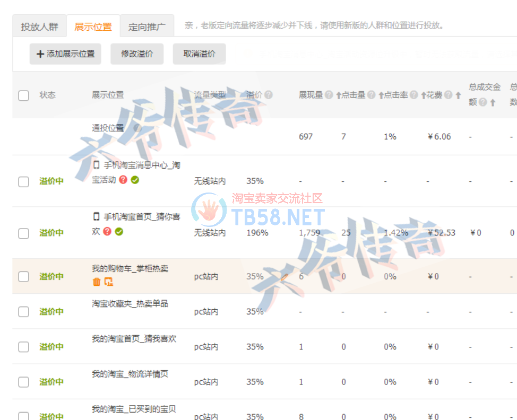Check the 我的淘宝首页_猜我喜欢 row checkbox
The width and height of the screenshot is (517, 420).
click(23, 346)
